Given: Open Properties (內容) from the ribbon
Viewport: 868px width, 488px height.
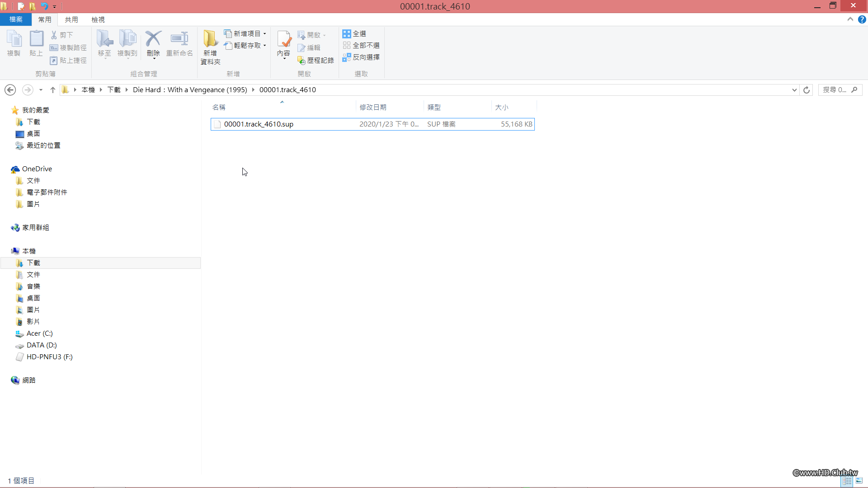Looking at the screenshot, I should point(284,41).
